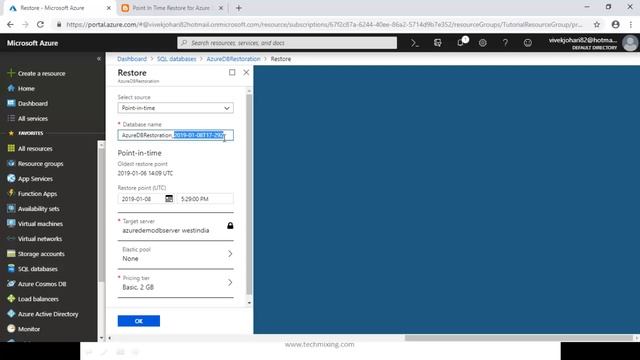Click the Azure Cosmos DB icon
Screen dimensions: 640x360
tap(11, 284)
